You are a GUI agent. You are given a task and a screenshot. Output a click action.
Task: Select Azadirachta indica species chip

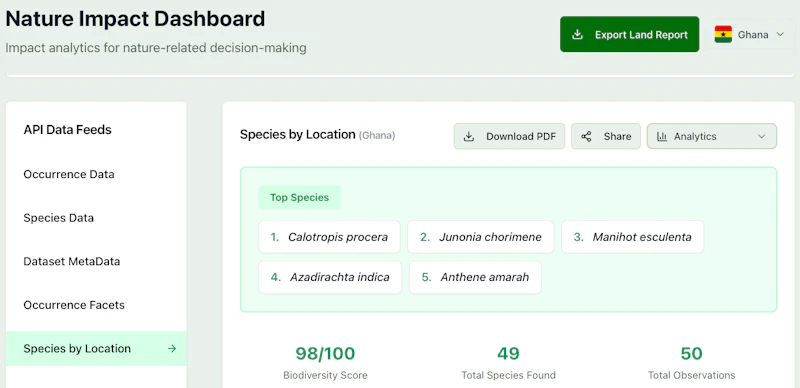click(330, 277)
